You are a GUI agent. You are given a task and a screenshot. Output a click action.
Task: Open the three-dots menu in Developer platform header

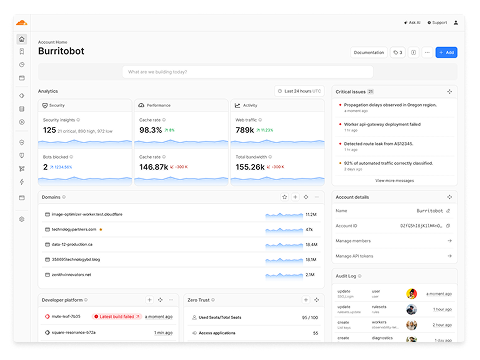[x=171, y=300]
